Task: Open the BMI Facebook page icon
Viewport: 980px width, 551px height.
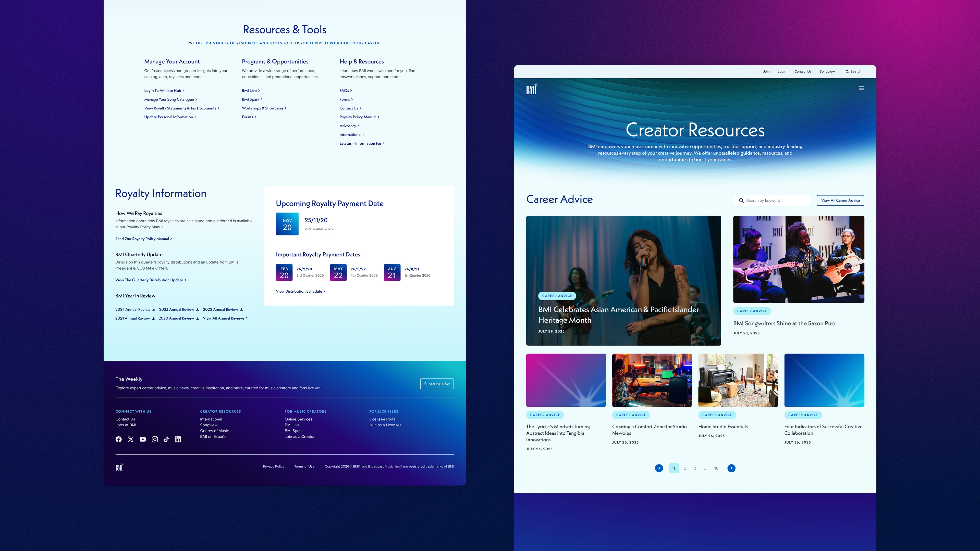Action: click(x=119, y=439)
